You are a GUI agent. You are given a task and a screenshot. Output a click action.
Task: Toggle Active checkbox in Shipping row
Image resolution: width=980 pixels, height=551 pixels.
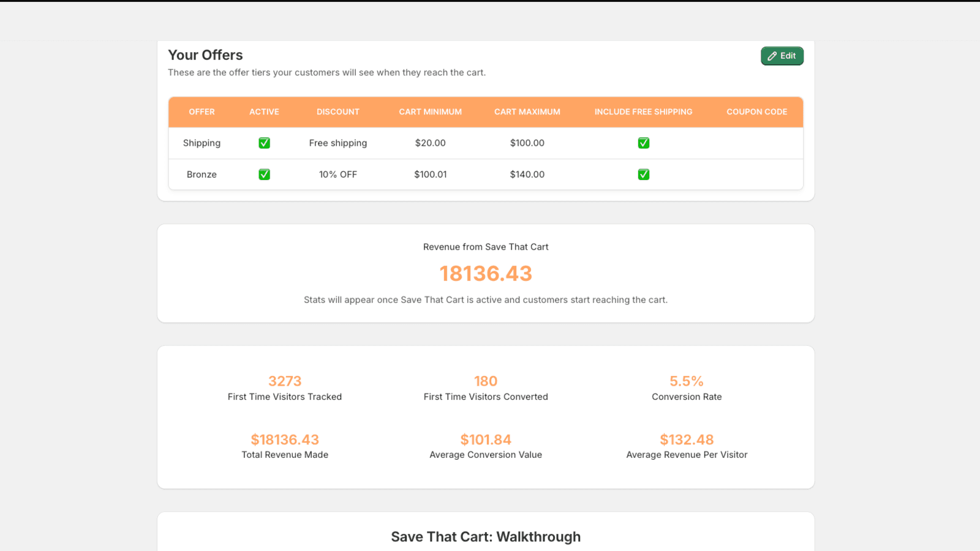pos(264,143)
